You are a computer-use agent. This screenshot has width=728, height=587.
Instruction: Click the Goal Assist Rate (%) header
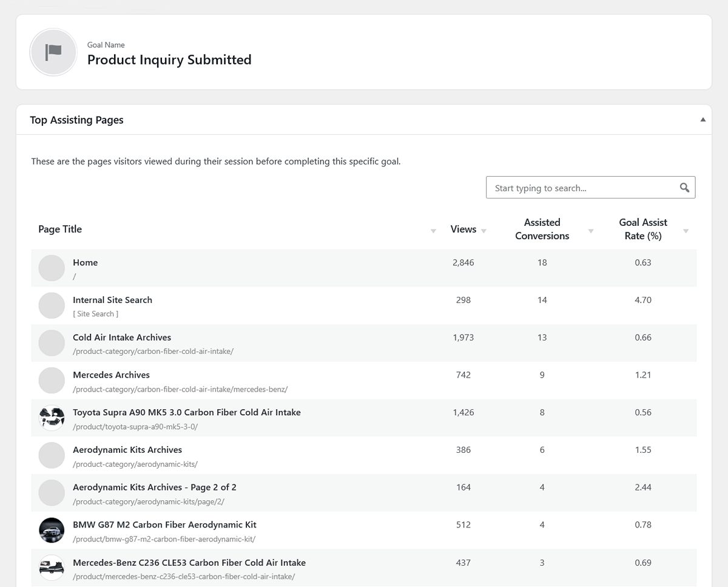click(x=643, y=229)
